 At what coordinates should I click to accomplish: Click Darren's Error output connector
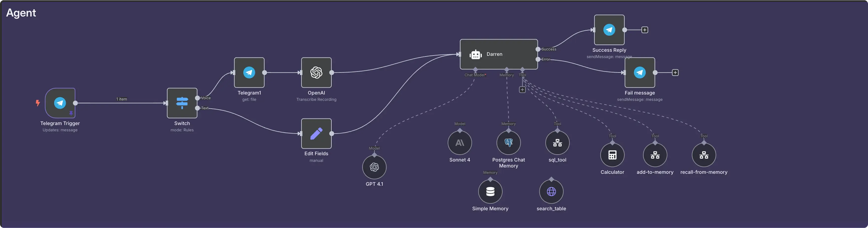(538, 59)
